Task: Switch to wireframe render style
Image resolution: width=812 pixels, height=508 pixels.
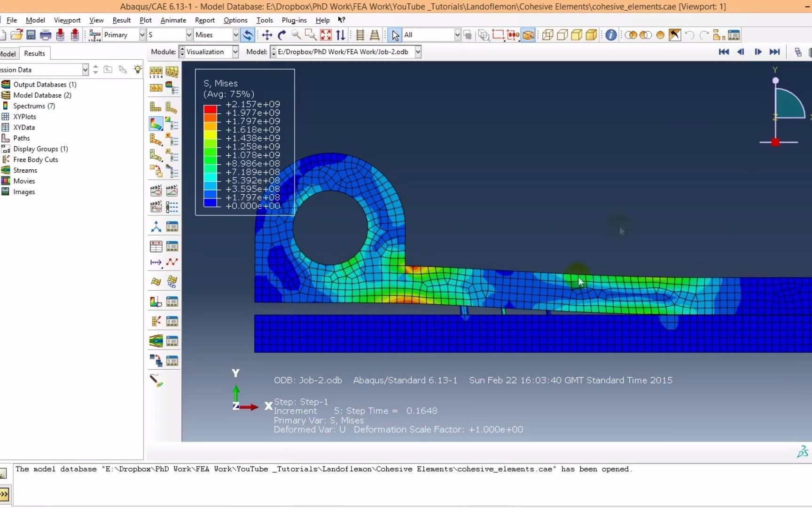Action: (x=547, y=34)
